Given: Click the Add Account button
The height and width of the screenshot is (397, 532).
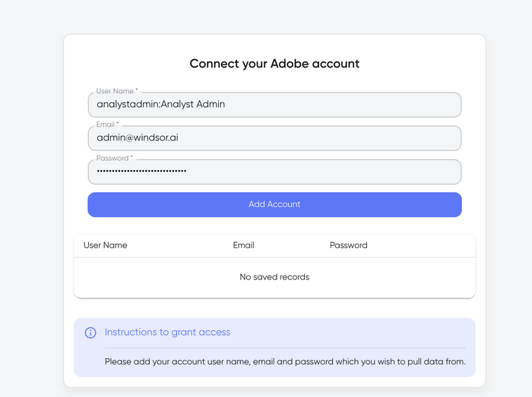Looking at the screenshot, I should pyautogui.click(x=274, y=205).
